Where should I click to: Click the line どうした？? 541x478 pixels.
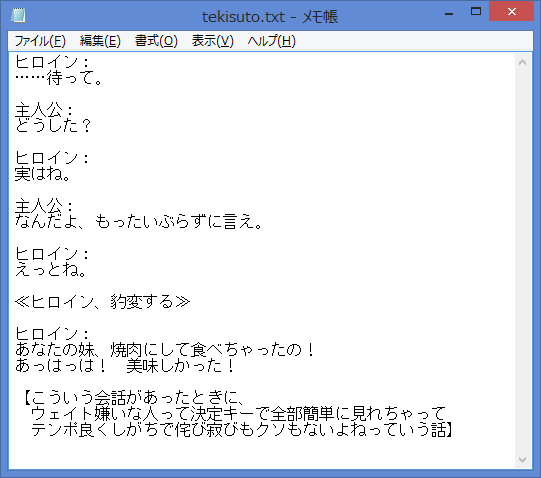pos(53,126)
